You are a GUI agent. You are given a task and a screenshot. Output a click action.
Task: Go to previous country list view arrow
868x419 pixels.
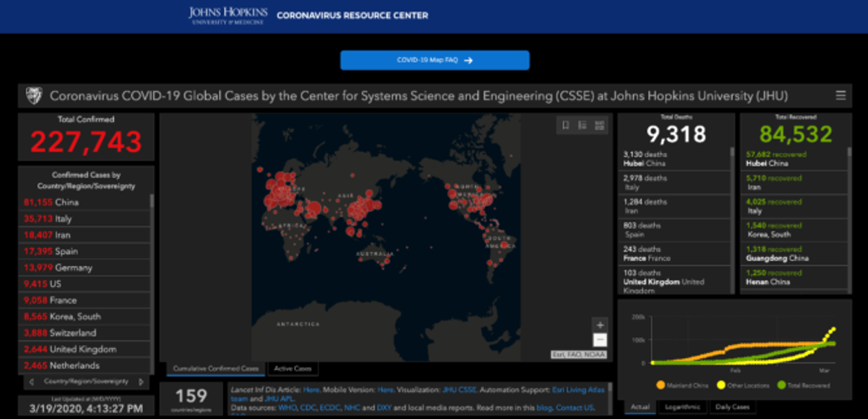pyautogui.click(x=31, y=382)
